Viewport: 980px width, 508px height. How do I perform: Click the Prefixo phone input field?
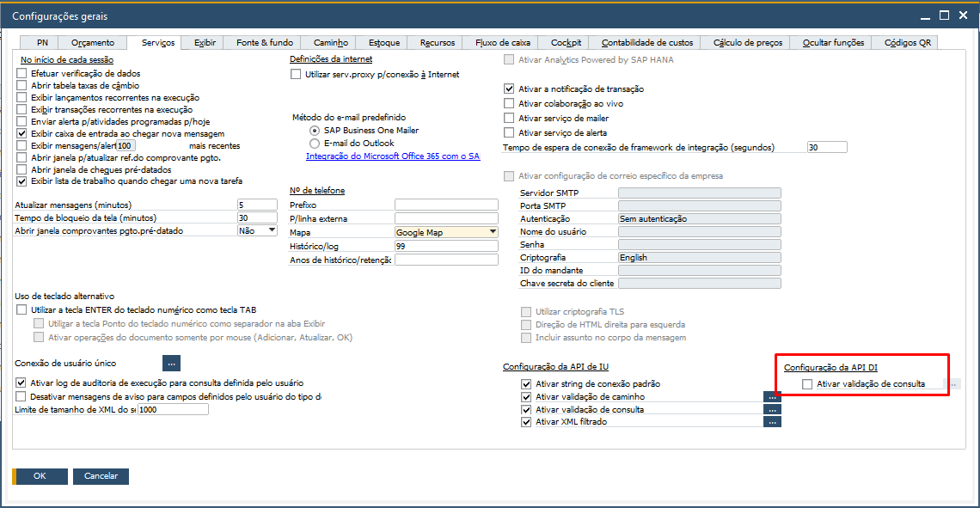click(x=446, y=205)
